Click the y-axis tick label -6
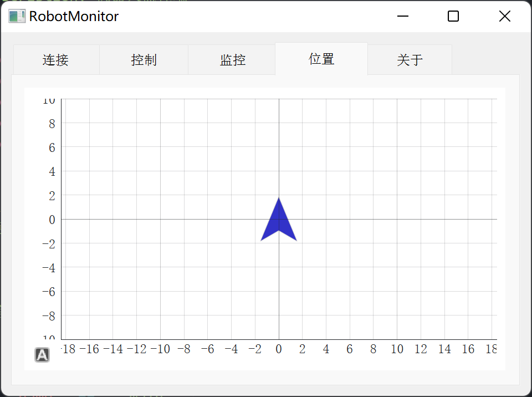The height and width of the screenshot is (397, 532). point(49,292)
